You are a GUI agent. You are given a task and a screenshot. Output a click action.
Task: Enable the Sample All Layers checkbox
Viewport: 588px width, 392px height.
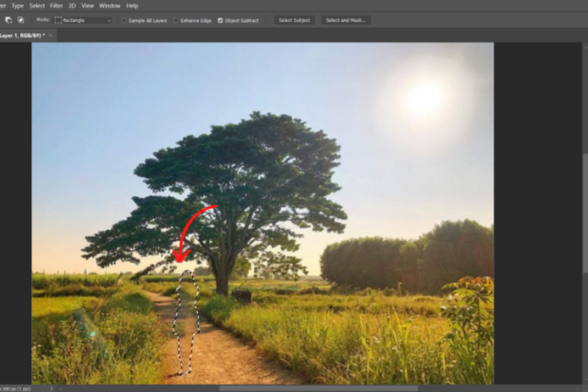tap(124, 20)
